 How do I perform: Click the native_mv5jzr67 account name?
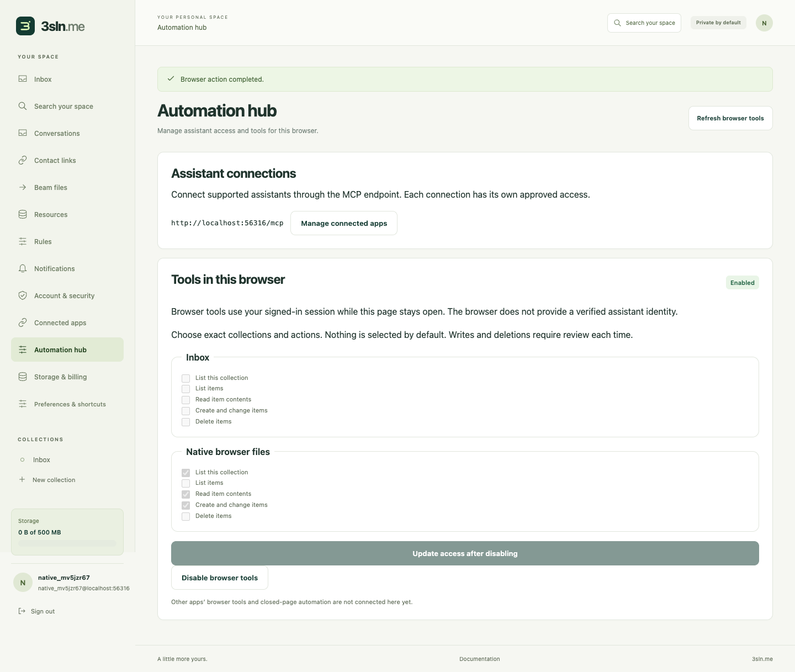(64, 578)
